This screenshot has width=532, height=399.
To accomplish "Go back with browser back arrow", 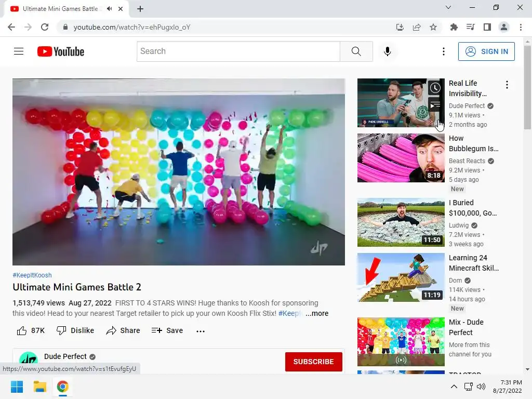I will tap(11, 27).
